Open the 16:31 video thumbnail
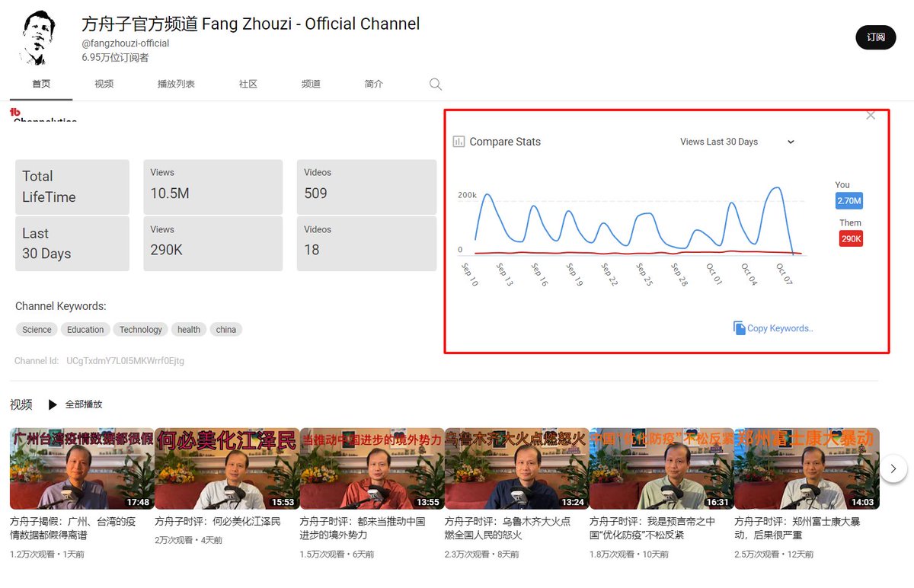Viewport: 914px width, 588px height. click(x=661, y=468)
